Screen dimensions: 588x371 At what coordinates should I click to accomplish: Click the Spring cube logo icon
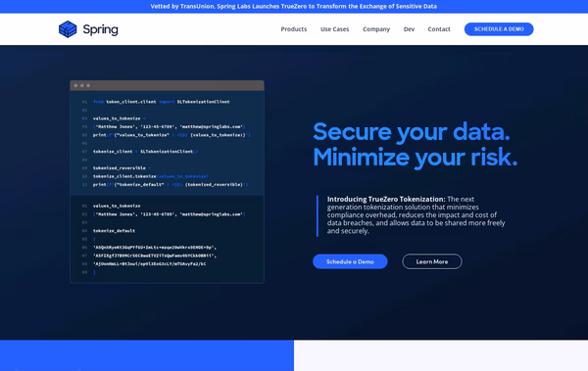(x=68, y=29)
